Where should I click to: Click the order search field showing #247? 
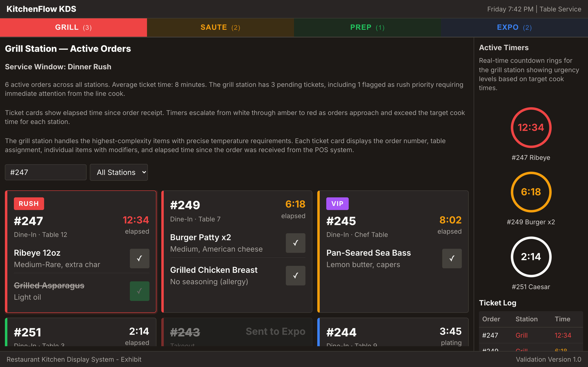(46, 172)
